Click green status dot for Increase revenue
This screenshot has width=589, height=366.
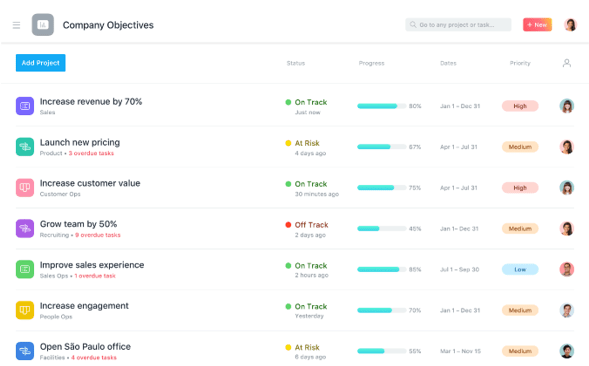coord(288,102)
